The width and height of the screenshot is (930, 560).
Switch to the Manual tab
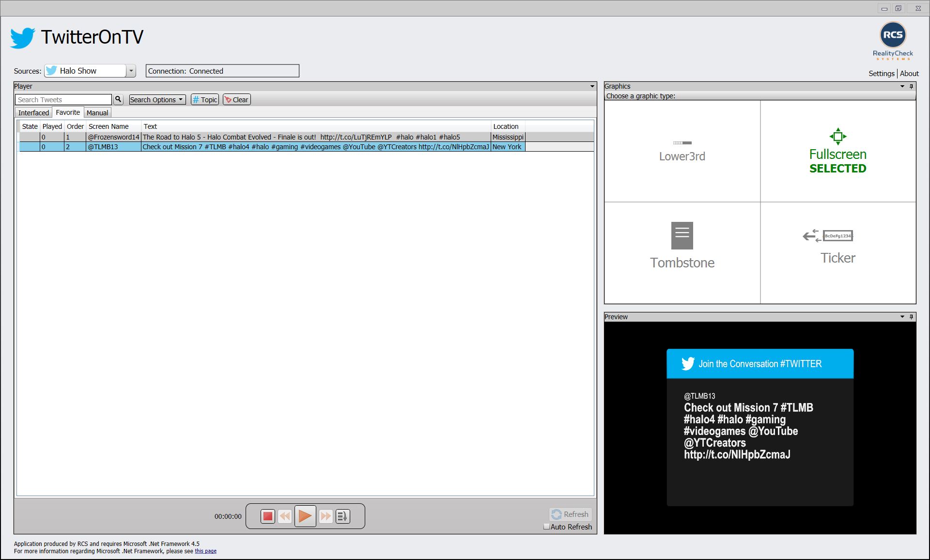point(97,112)
